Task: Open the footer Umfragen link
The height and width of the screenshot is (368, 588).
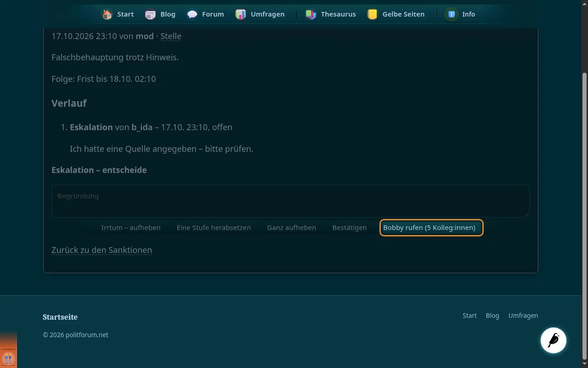Action: [x=523, y=316]
